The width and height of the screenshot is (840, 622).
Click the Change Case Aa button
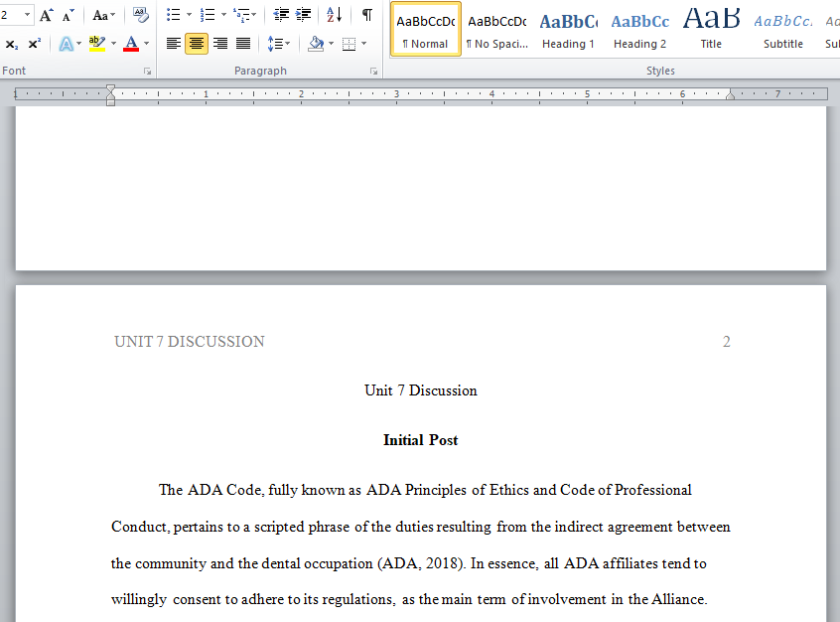pyautogui.click(x=100, y=16)
